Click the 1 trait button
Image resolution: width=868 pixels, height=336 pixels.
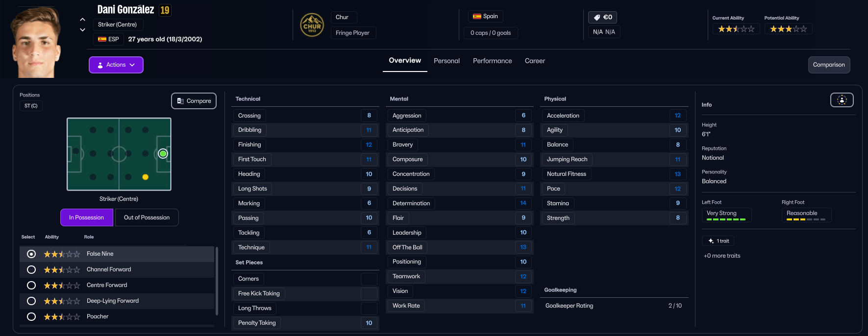click(719, 241)
